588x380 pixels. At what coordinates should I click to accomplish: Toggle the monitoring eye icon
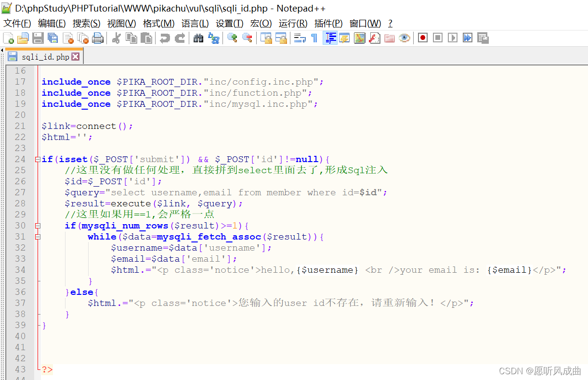405,38
